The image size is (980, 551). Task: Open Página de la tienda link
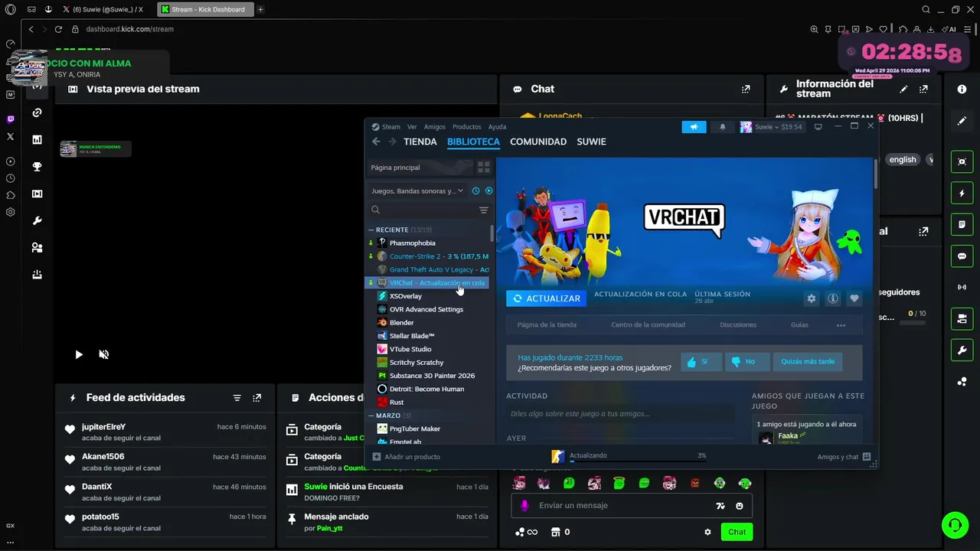(547, 325)
